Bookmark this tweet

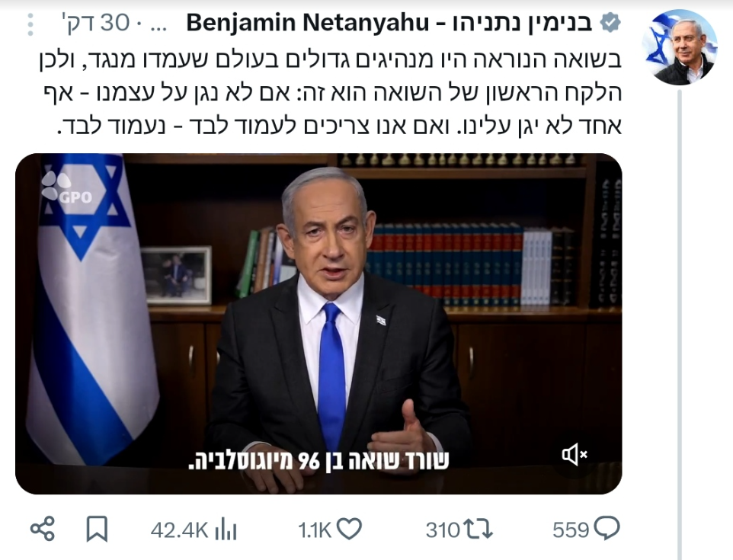click(x=97, y=530)
